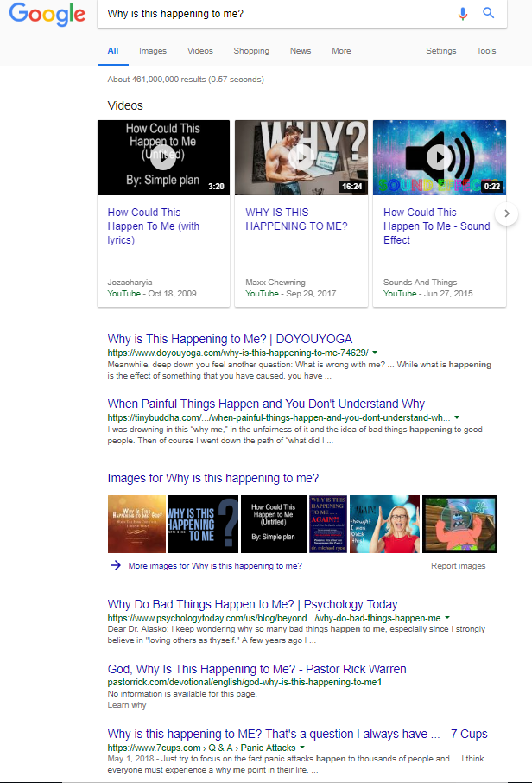The height and width of the screenshot is (783, 532).
Task: Open the Shopping tab
Action: [251, 51]
